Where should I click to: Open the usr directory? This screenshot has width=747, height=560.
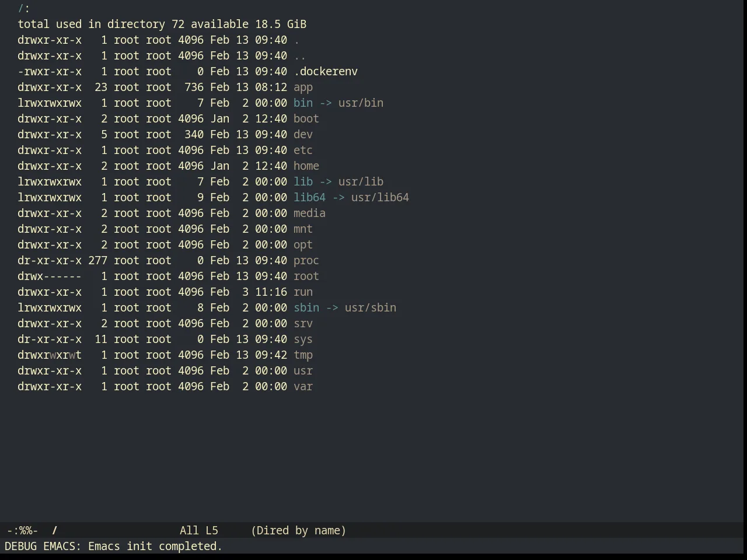pos(303,371)
